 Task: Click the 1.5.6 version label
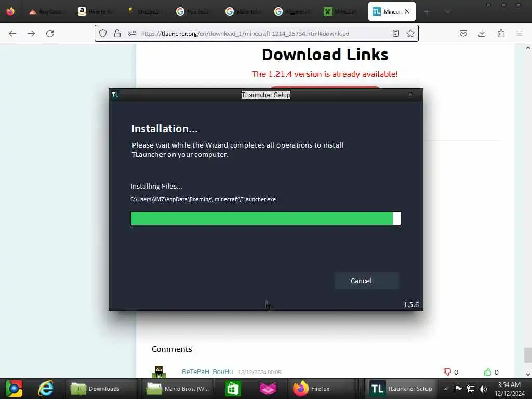[x=411, y=304]
